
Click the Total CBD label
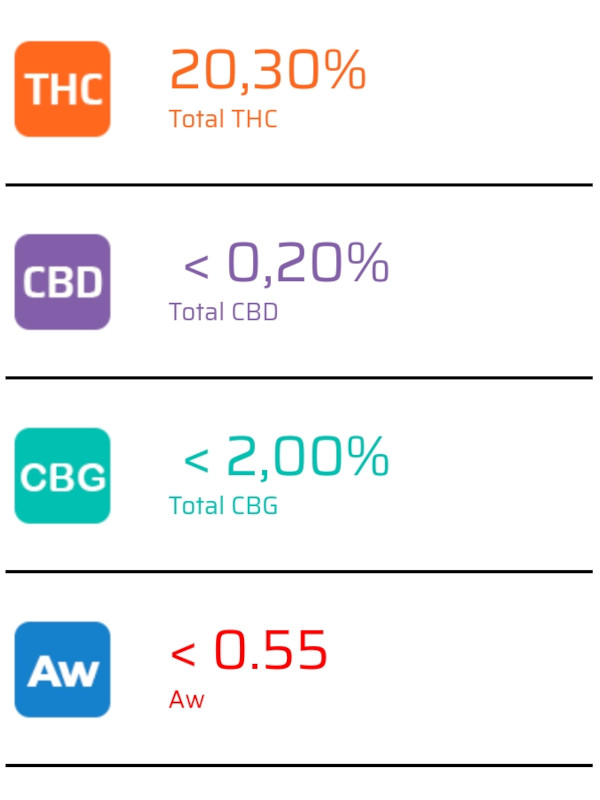223,312
